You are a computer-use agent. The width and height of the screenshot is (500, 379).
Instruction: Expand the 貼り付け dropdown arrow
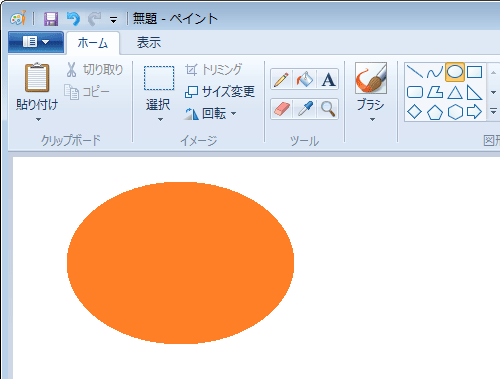38,119
